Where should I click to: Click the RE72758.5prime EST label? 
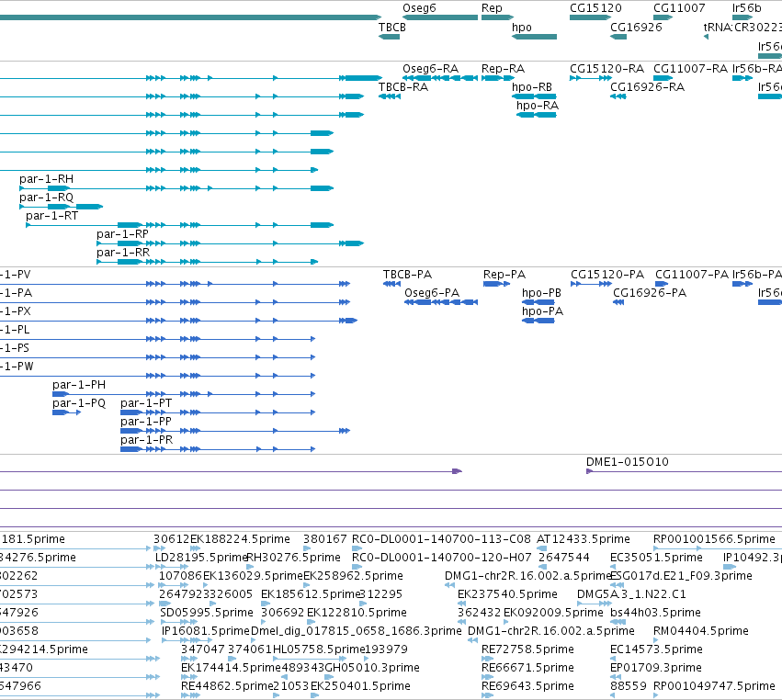point(527,649)
